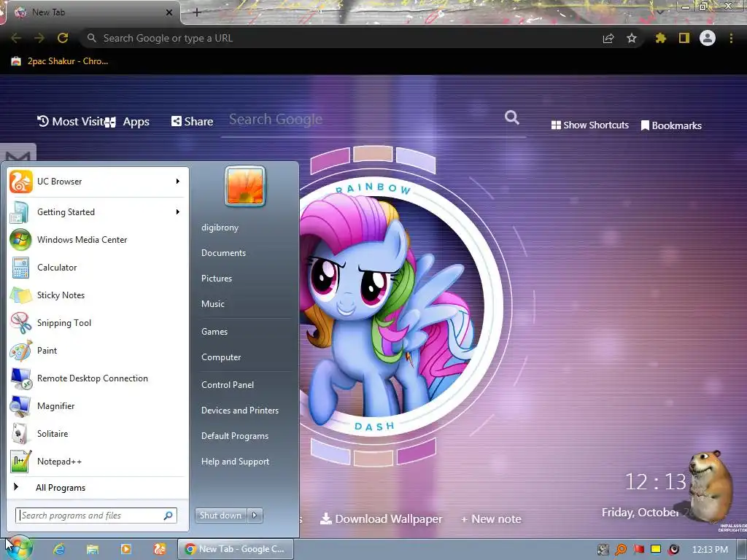Open shut down options arrow
The image size is (747, 560).
tap(255, 515)
